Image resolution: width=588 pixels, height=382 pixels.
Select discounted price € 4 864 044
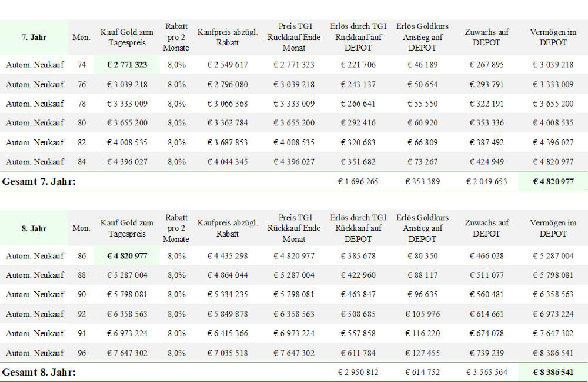[x=228, y=275]
